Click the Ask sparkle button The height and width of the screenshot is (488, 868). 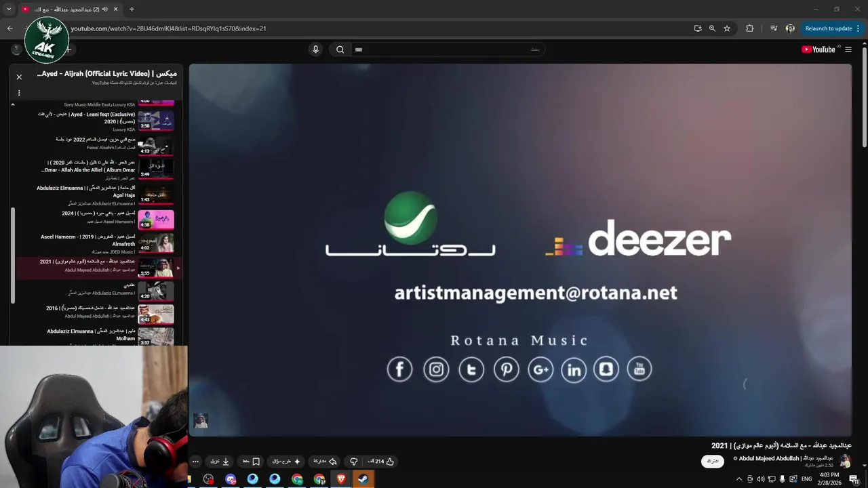(x=286, y=462)
